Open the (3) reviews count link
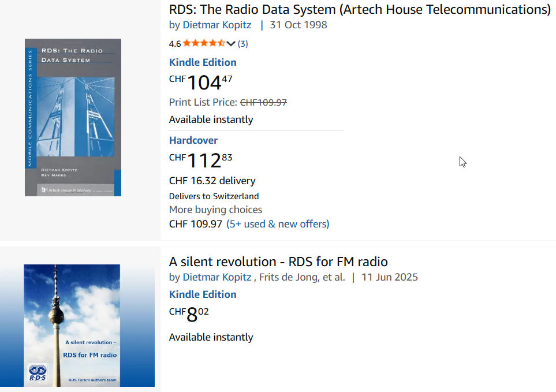Viewport: 556px width, 392px height. pos(242,44)
